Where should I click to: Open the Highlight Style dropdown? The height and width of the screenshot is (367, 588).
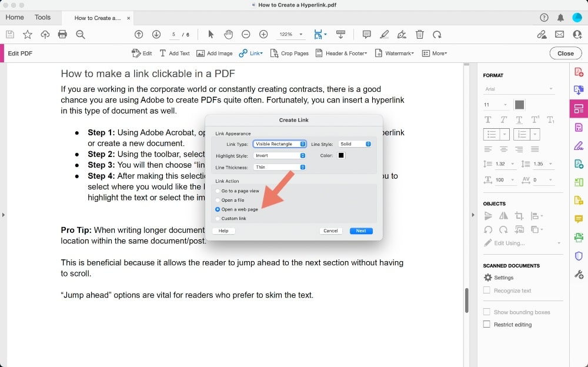[x=280, y=155]
